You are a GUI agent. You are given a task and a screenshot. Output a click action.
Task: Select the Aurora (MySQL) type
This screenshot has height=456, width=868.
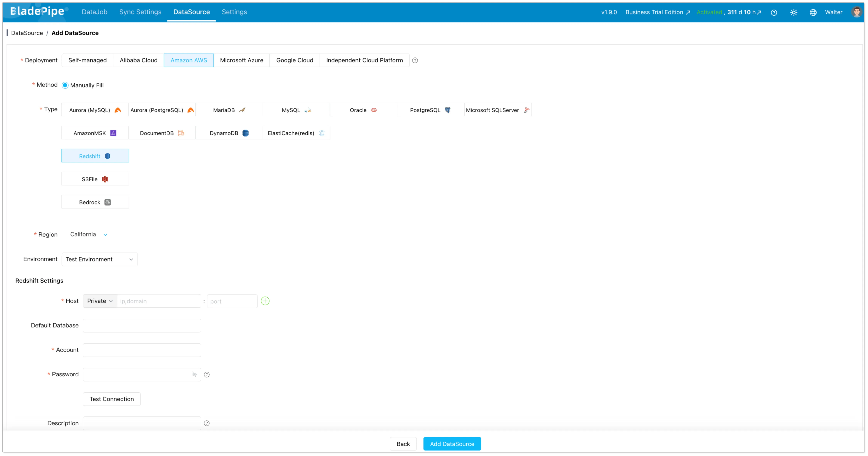point(95,110)
